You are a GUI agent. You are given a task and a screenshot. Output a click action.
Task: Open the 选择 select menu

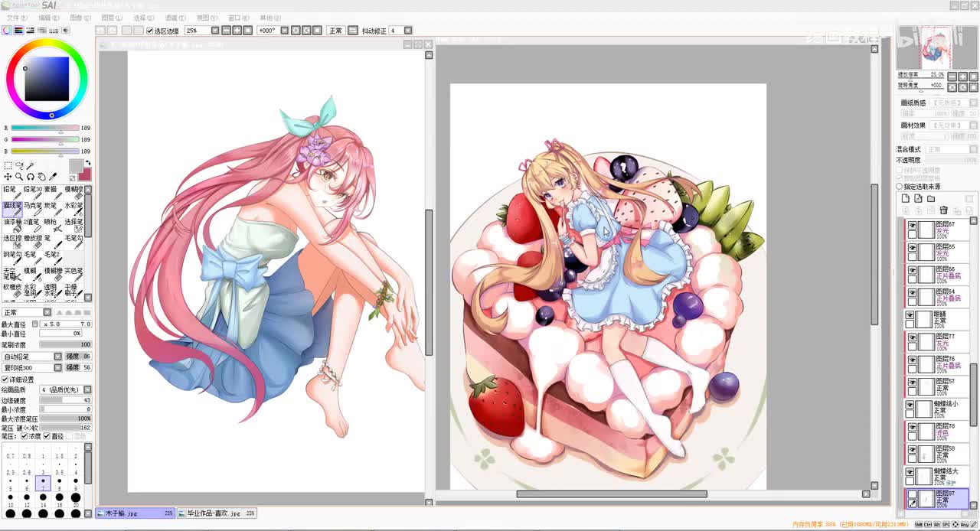(x=144, y=18)
